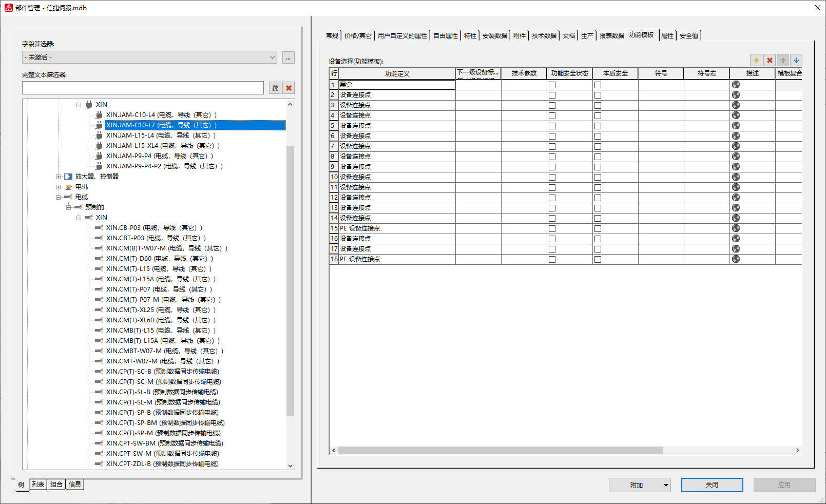The width and height of the screenshot is (826, 504).
Task: Toggle functional safety checkbox in row 1
Action: [x=552, y=85]
